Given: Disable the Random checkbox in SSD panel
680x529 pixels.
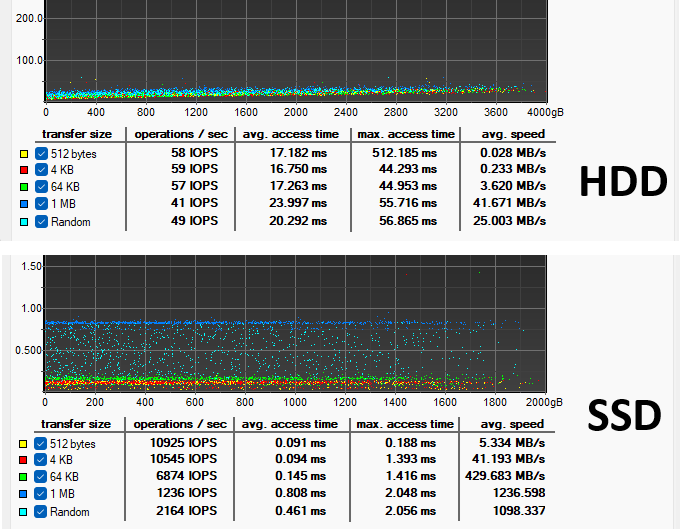Looking at the screenshot, I should pyautogui.click(x=40, y=512).
